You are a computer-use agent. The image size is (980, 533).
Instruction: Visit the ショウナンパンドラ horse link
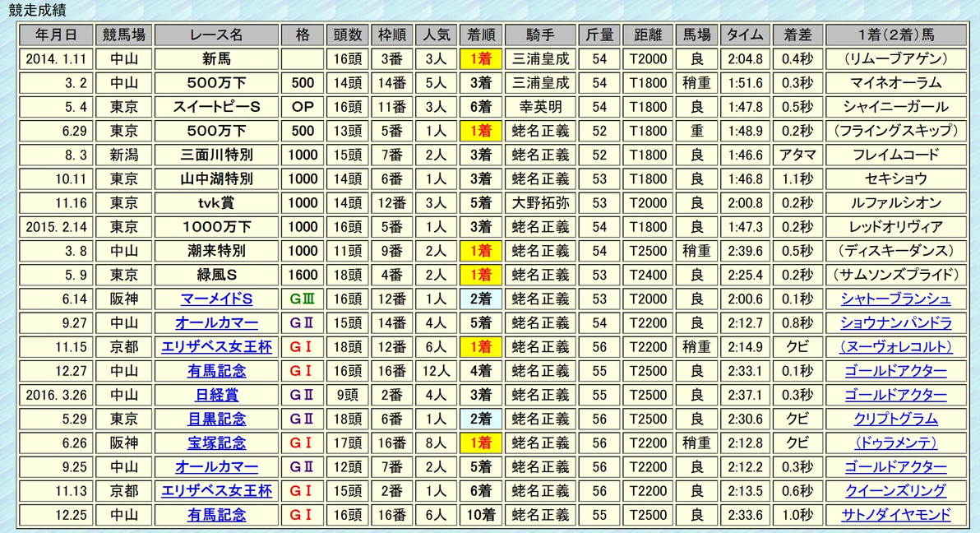coord(895,322)
